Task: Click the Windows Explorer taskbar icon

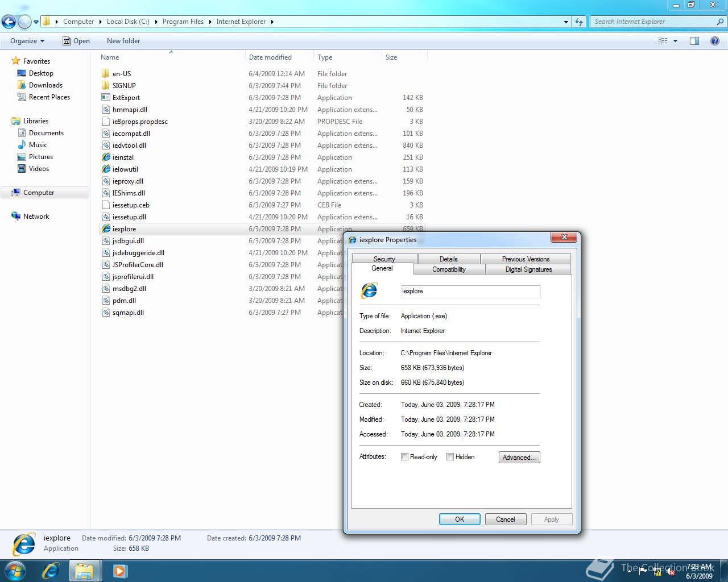Action: 85,570
